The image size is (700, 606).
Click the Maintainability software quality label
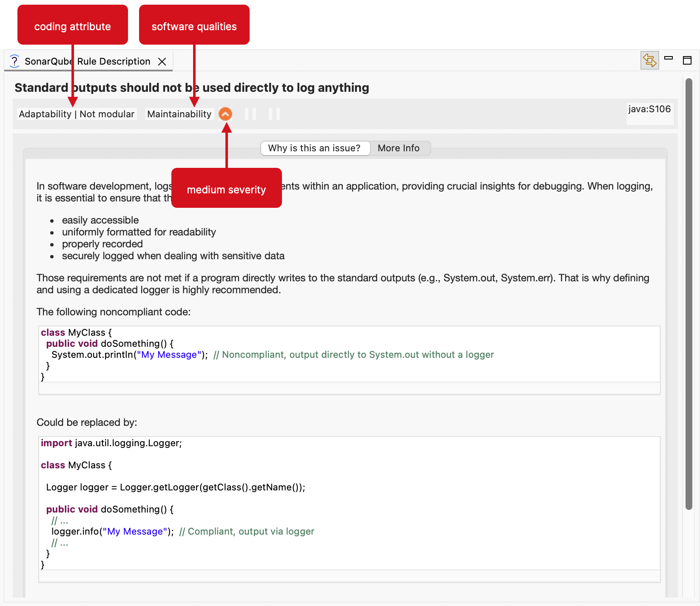(x=179, y=114)
